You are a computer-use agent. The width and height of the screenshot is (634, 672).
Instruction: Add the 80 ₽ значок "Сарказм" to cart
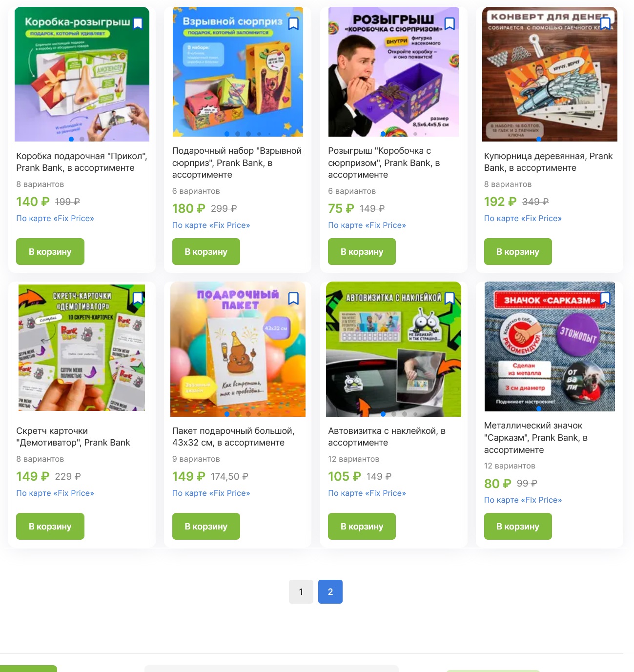coord(518,526)
